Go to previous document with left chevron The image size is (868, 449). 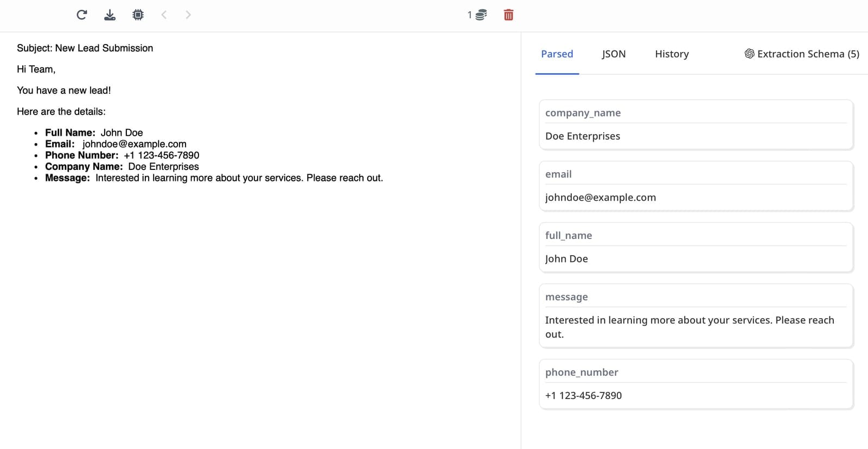coord(164,15)
